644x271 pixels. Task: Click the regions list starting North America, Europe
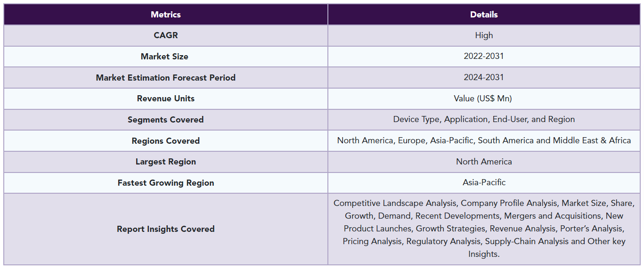point(484,140)
